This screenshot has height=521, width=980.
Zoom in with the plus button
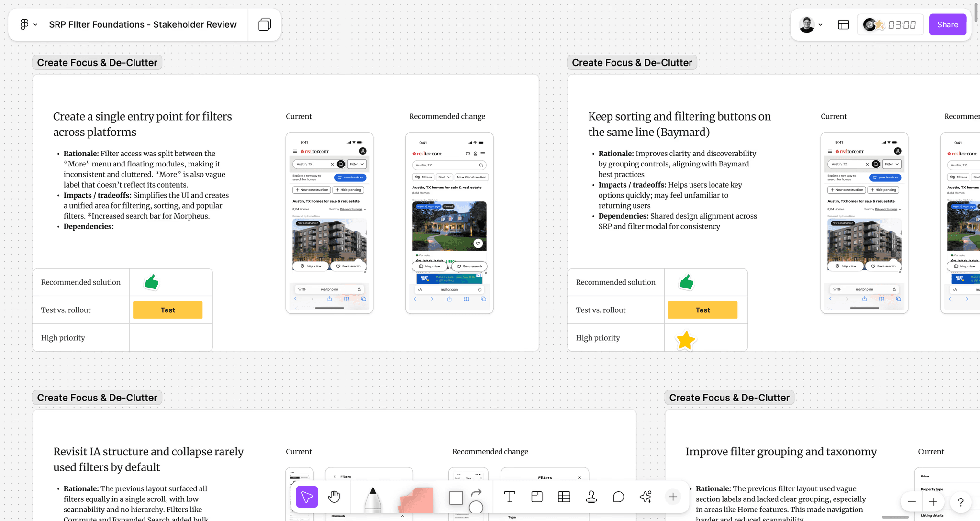933,502
